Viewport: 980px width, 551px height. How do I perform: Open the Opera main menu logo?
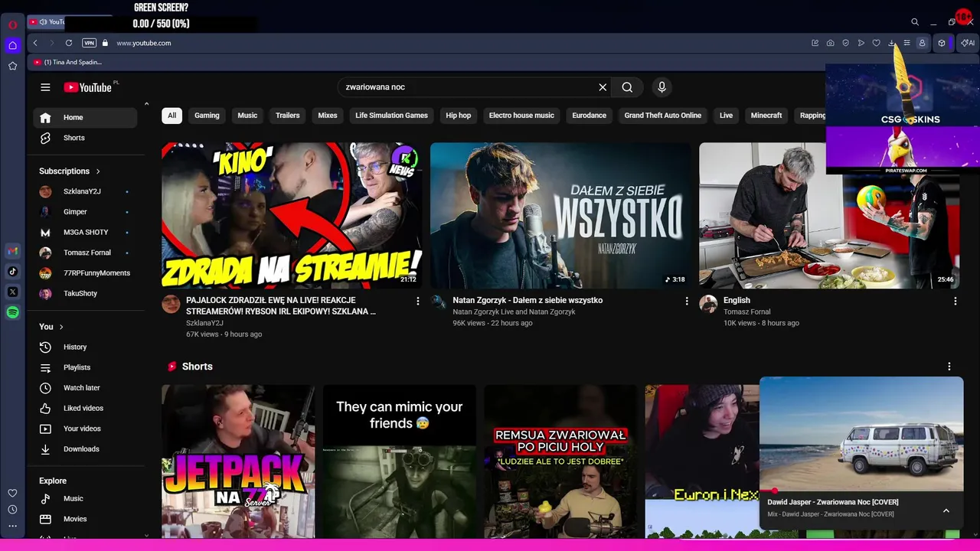[x=12, y=24]
